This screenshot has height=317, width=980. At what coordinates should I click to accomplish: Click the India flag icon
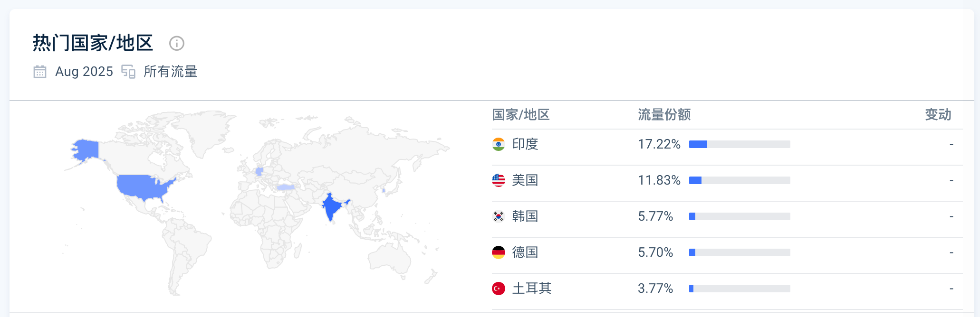[x=499, y=144]
